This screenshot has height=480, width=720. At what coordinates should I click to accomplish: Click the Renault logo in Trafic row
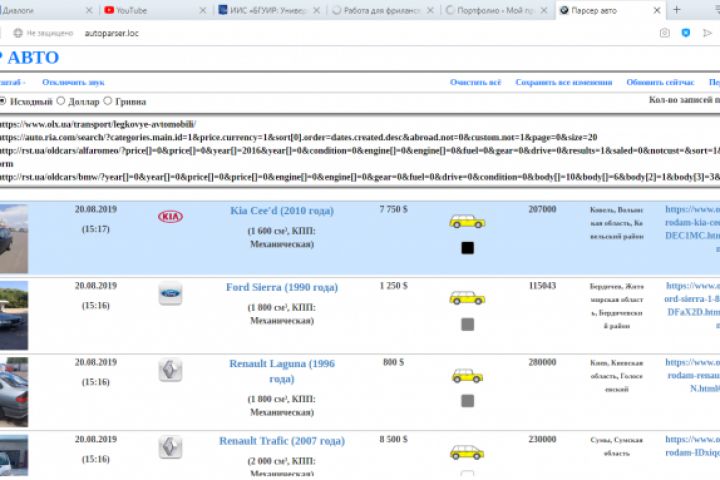click(x=170, y=447)
